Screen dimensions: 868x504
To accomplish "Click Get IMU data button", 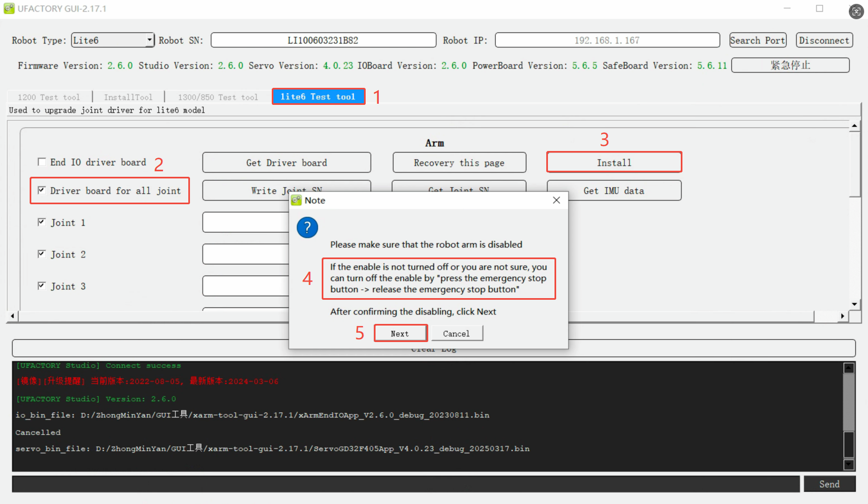I will tap(614, 191).
